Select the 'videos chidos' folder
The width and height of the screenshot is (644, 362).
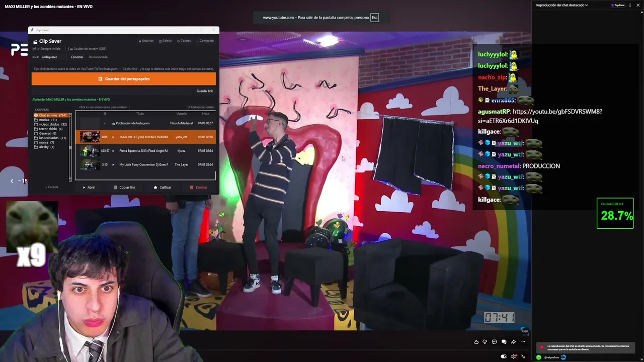(50, 124)
